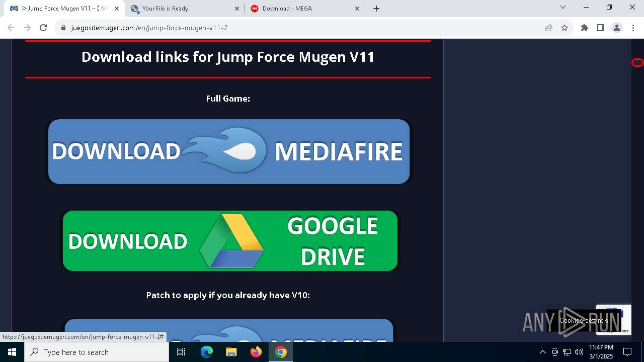Open a new browser tab
The image size is (644, 362).
[x=376, y=9]
